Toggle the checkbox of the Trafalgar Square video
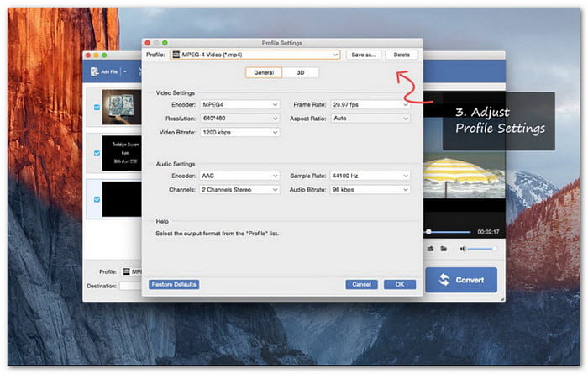 point(97,153)
